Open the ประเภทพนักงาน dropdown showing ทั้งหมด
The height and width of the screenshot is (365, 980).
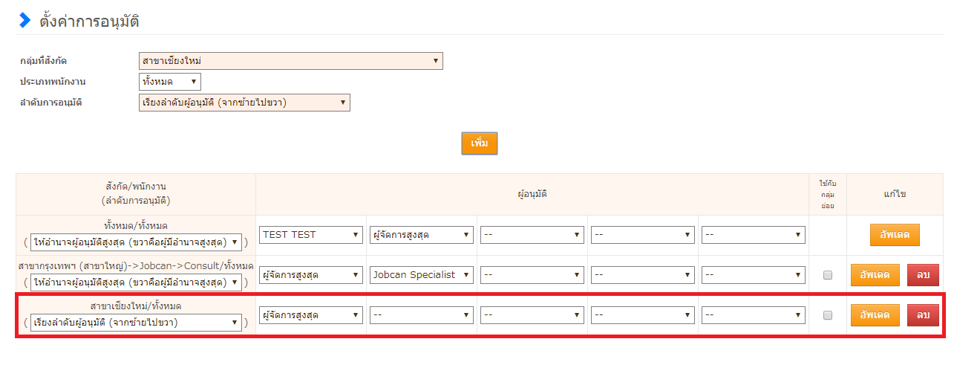pyautogui.click(x=169, y=82)
